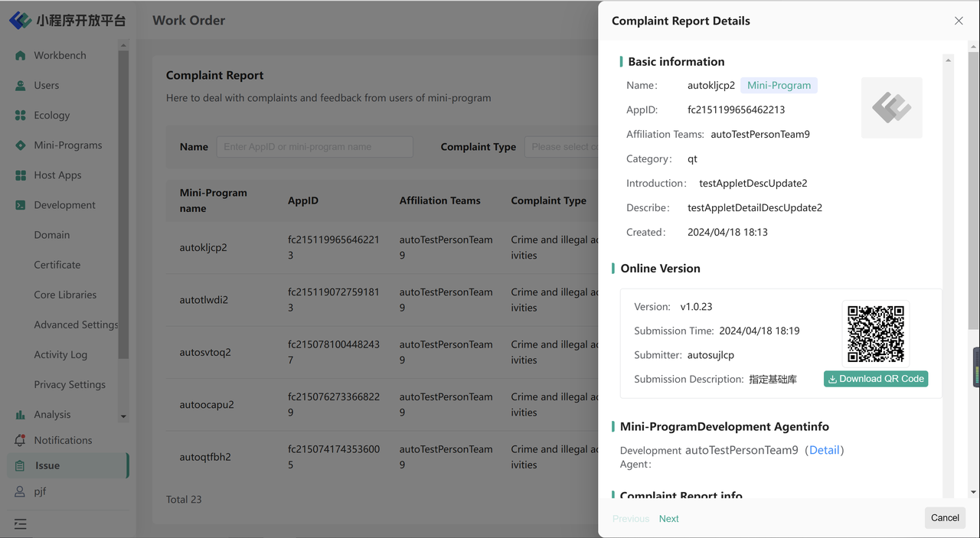Go to the Previous complaint report
Image resolution: width=980 pixels, height=538 pixels.
[631, 519]
